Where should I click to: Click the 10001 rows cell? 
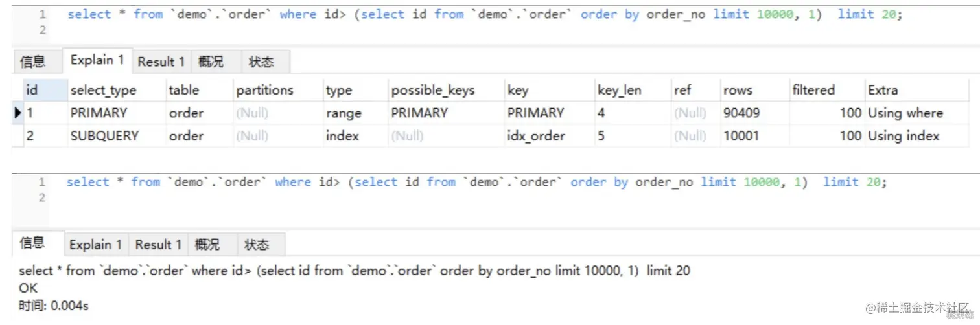(x=754, y=136)
